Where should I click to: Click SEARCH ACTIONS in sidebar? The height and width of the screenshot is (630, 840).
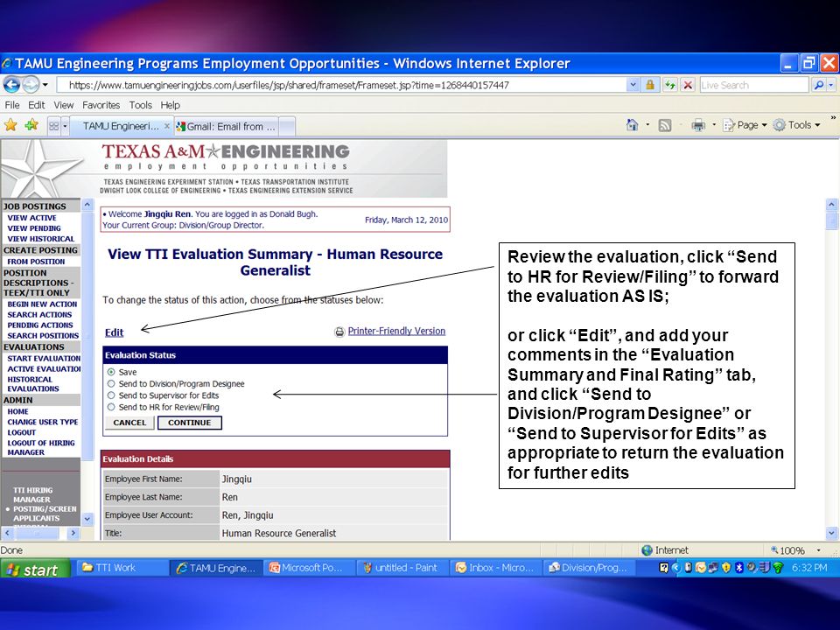[39, 315]
